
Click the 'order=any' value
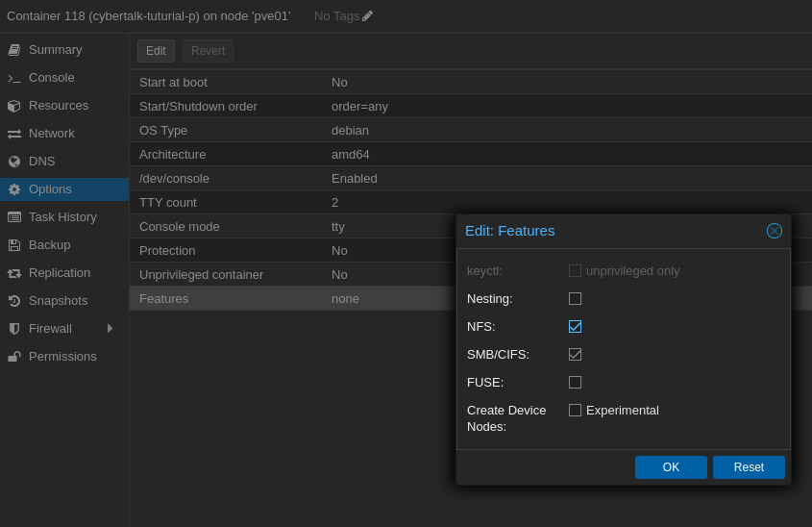click(x=359, y=106)
